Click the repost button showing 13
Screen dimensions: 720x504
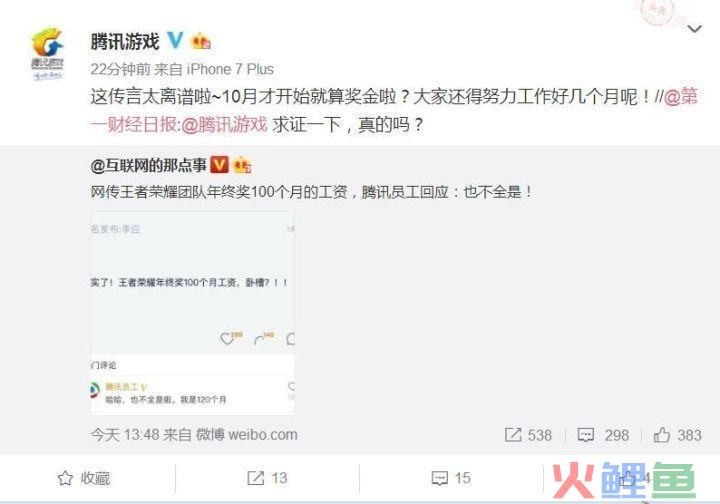(267, 478)
